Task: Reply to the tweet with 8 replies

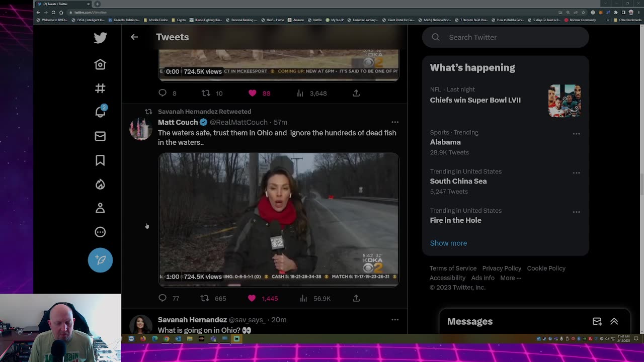Action: click(163, 93)
